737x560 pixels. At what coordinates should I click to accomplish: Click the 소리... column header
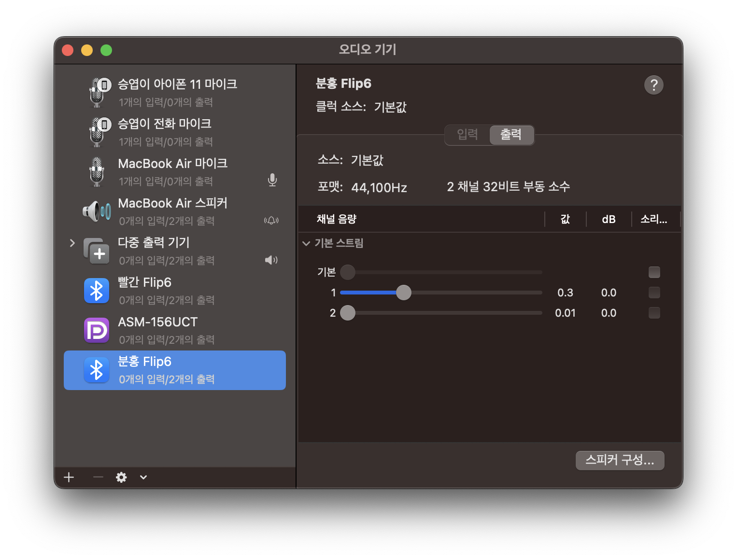tap(654, 219)
